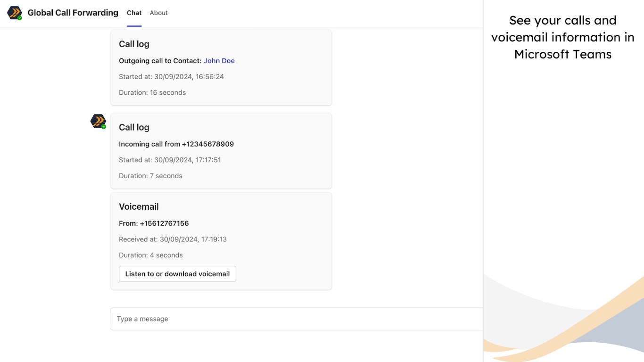Click the 16 seconds duration line
The height and width of the screenshot is (362, 644).
tap(152, 93)
